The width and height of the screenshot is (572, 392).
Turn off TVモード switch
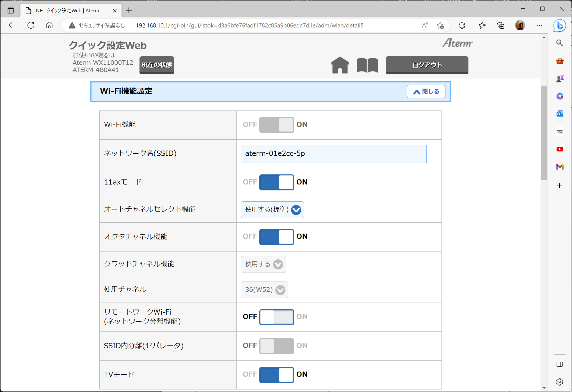tap(276, 375)
